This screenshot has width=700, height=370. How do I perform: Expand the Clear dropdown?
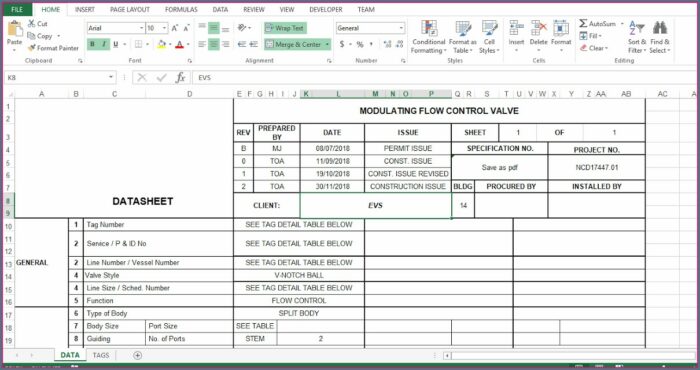[x=607, y=48]
